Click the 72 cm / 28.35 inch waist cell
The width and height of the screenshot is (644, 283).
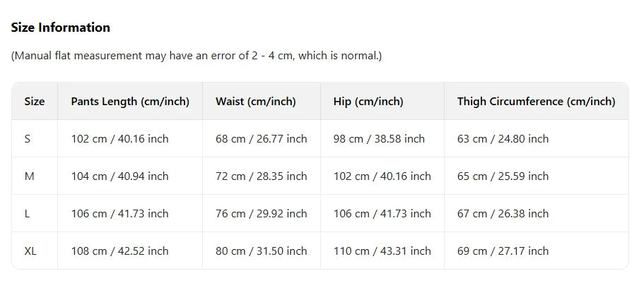click(x=262, y=176)
